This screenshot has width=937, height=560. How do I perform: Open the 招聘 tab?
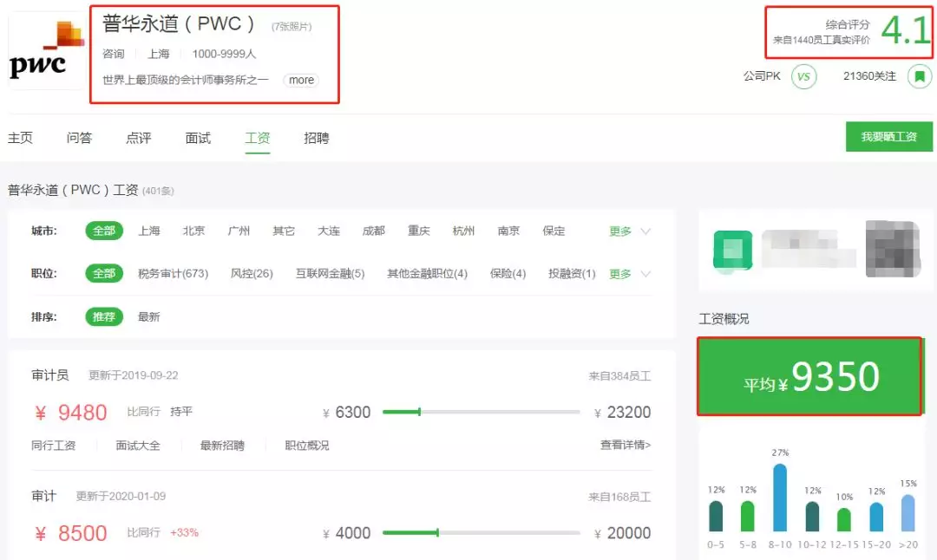point(316,137)
